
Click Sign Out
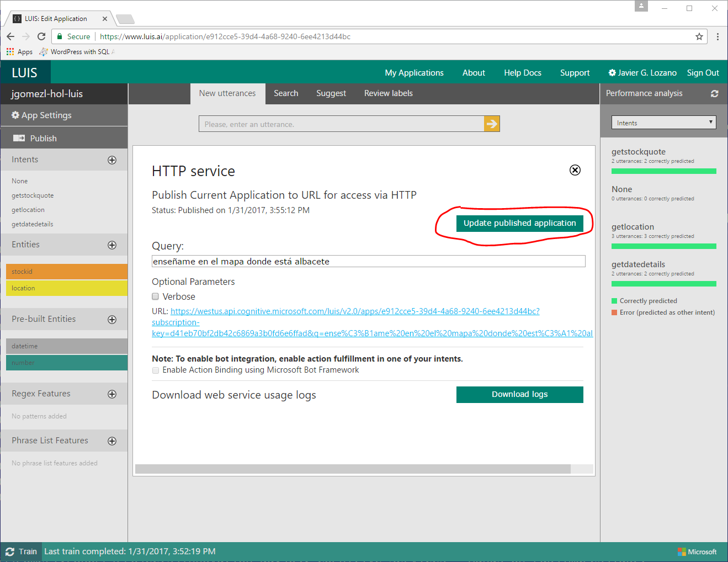[703, 73]
